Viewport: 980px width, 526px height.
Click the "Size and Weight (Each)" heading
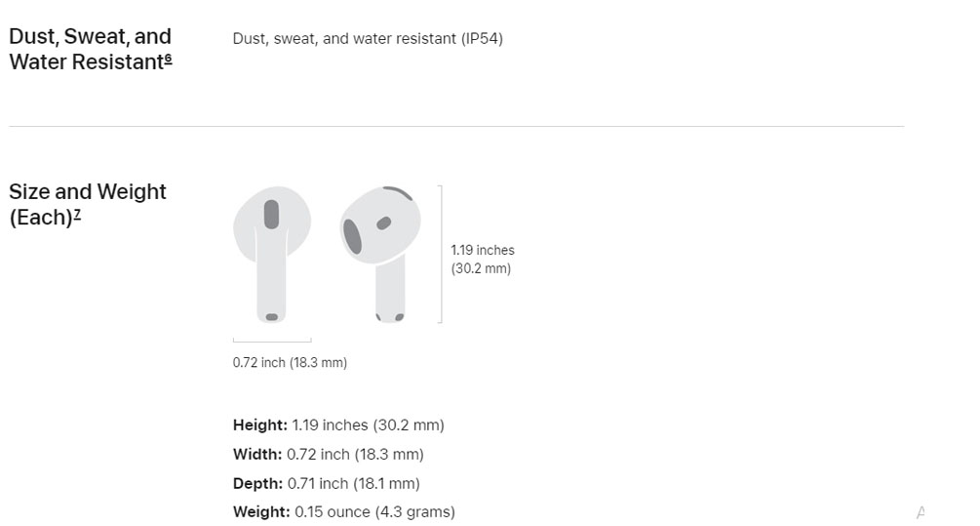click(x=87, y=204)
